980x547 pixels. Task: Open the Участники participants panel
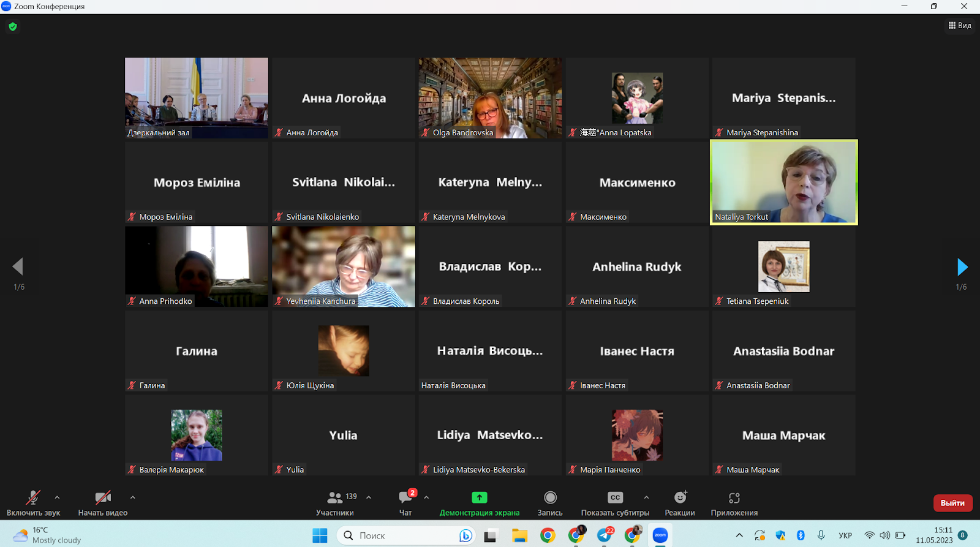(335, 502)
